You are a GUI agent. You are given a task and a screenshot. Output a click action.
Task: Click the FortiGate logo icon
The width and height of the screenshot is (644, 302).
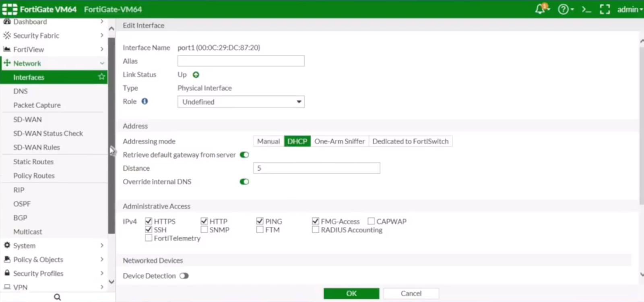(10, 9)
